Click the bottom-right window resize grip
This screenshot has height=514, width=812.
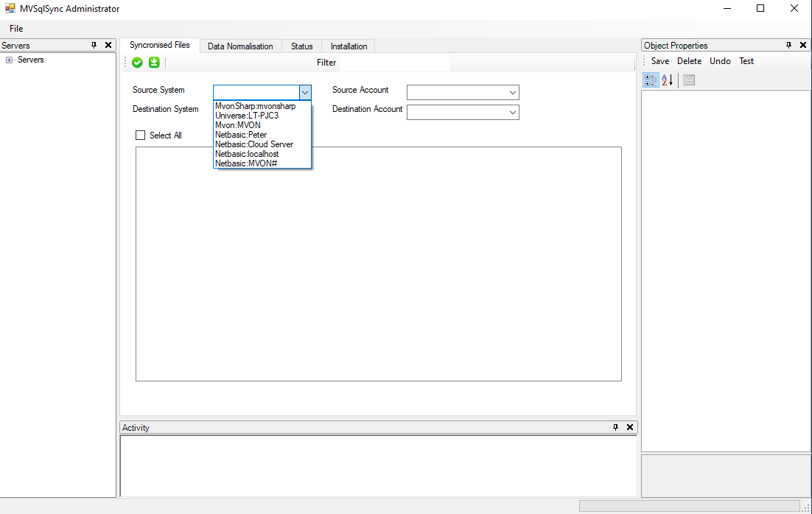point(806,508)
